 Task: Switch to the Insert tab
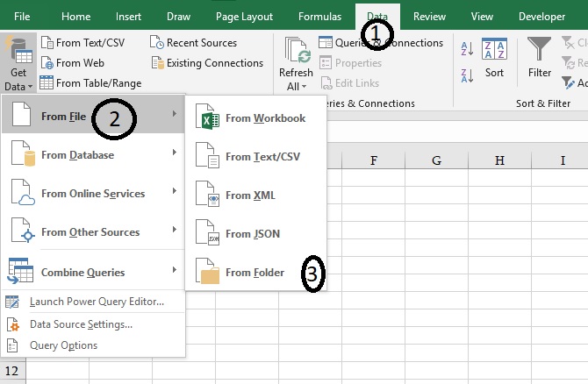point(128,17)
